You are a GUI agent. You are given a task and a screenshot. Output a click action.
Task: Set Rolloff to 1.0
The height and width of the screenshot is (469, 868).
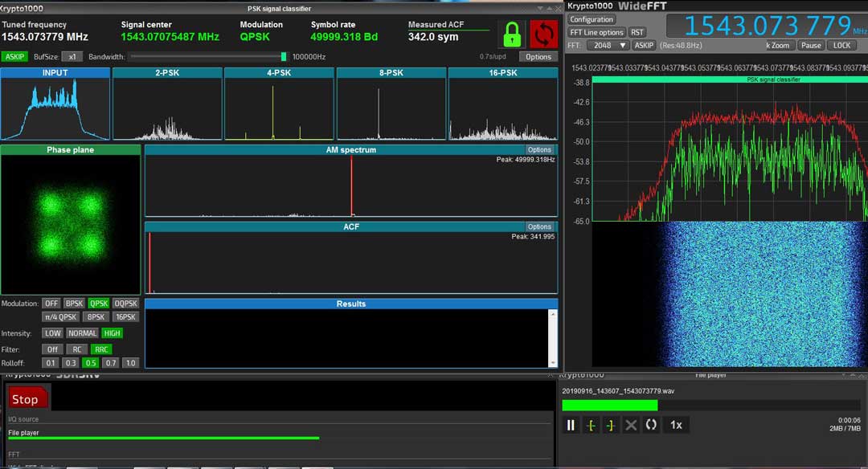(x=131, y=363)
